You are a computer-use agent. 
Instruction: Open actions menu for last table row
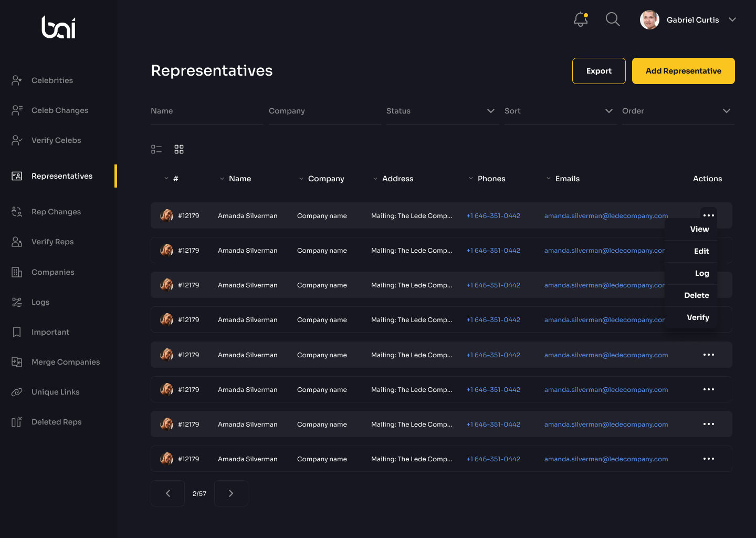[708, 459]
